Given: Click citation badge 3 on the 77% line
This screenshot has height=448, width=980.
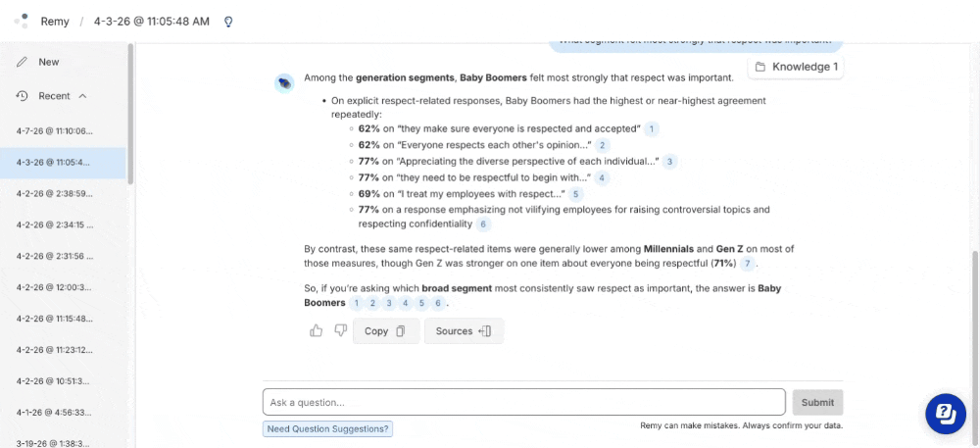Looking at the screenshot, I should (x=669, y=162).
